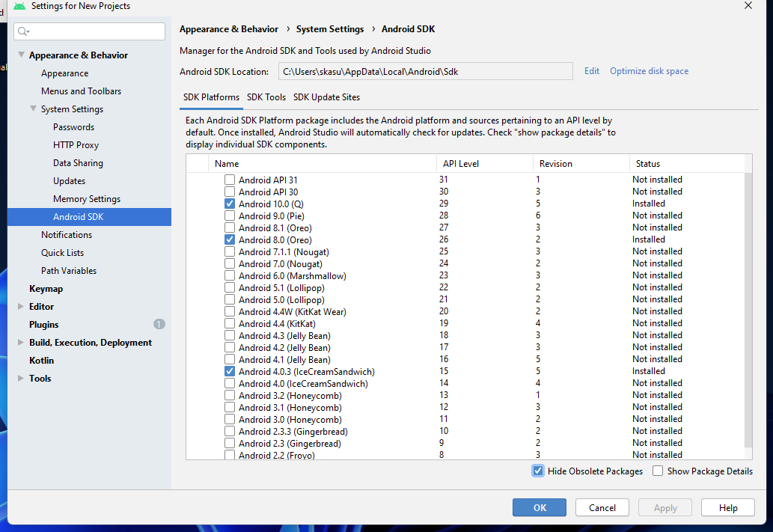Click the Edit link for SDK location

click(592, 71)
